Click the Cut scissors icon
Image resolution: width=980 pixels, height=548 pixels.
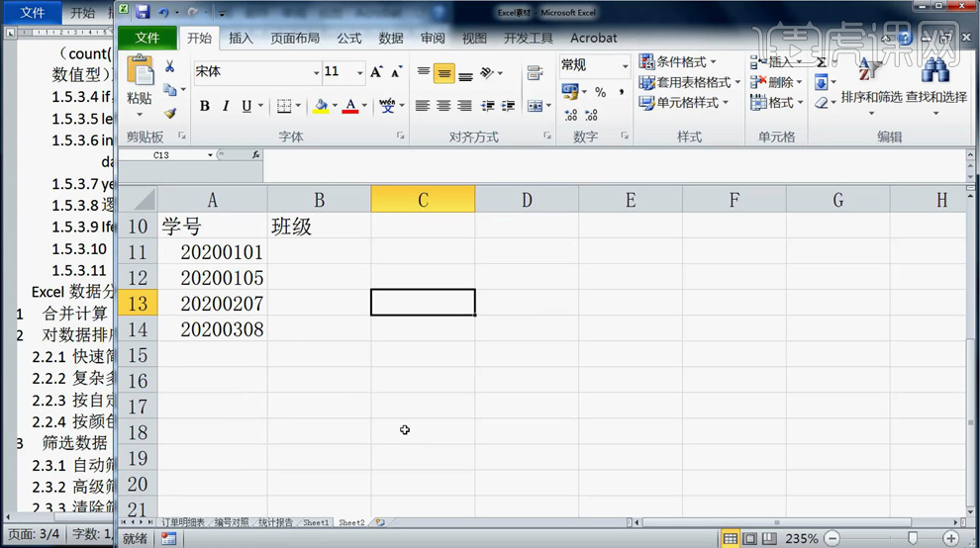(x=169, y=66)
